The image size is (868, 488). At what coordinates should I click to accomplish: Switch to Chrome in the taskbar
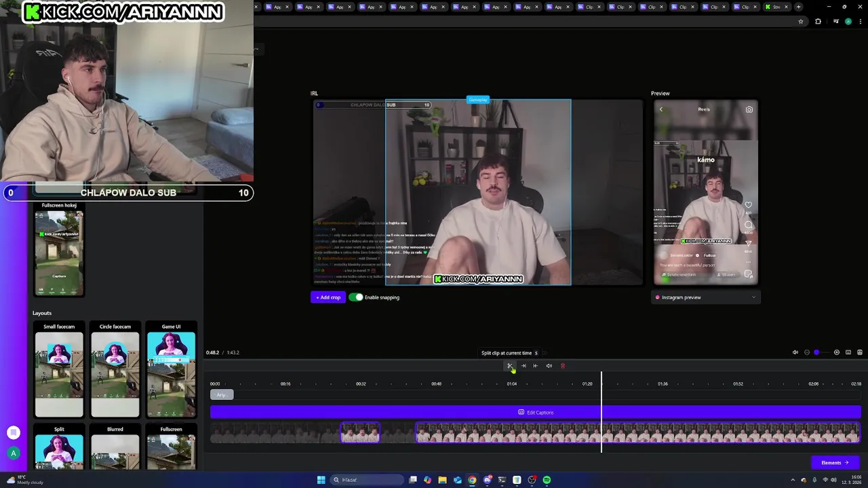pos(472,480)
